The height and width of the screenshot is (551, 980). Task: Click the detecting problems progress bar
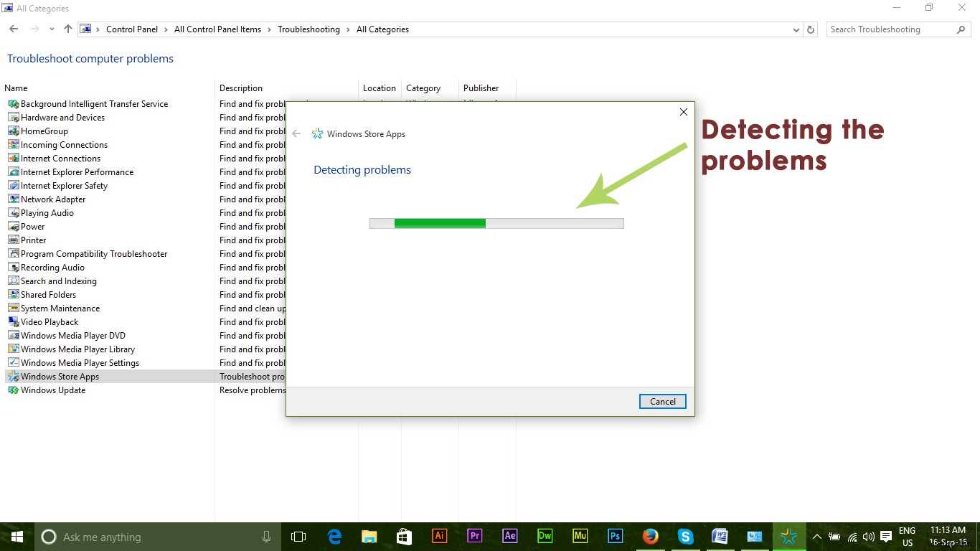pyautogui.click(x=496, y=224)
